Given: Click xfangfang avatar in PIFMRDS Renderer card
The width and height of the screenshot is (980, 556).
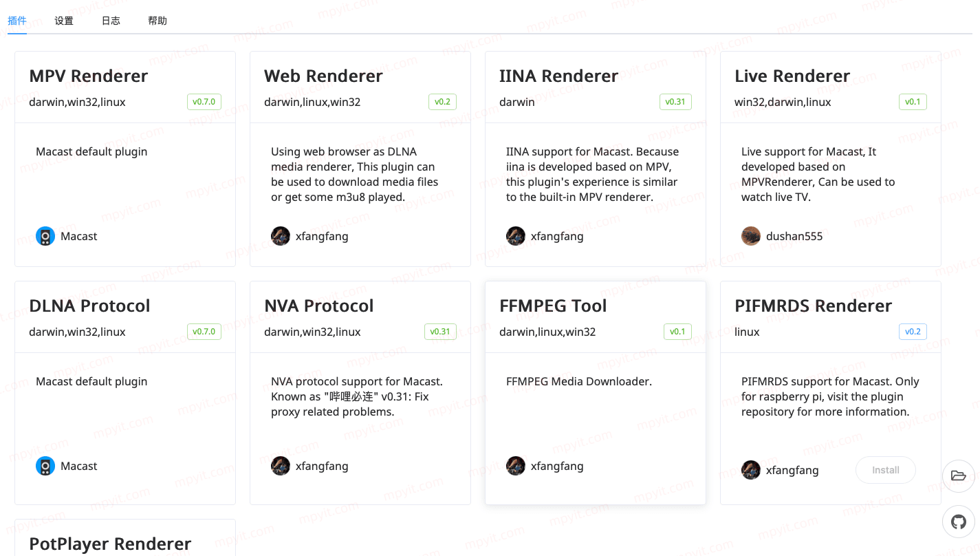Looking at the screenshot, I should (x=751, y=470).
